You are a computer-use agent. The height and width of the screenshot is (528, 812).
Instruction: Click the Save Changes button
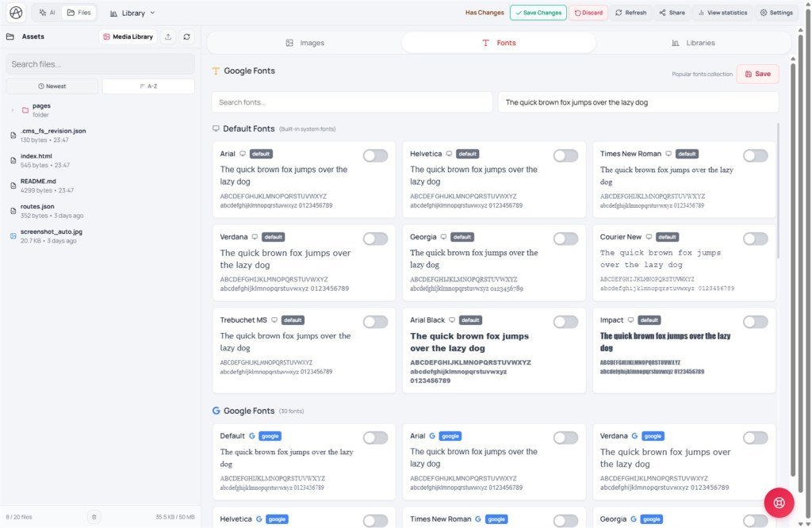(x=538, y=13)
